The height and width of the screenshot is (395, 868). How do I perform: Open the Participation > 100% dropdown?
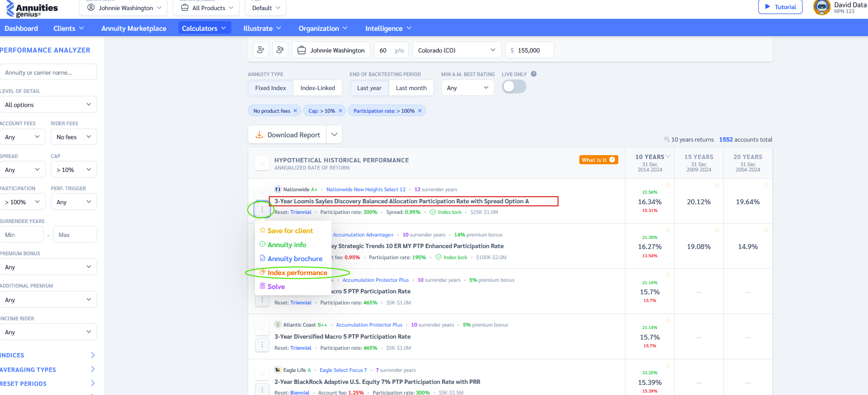[23, 202]
